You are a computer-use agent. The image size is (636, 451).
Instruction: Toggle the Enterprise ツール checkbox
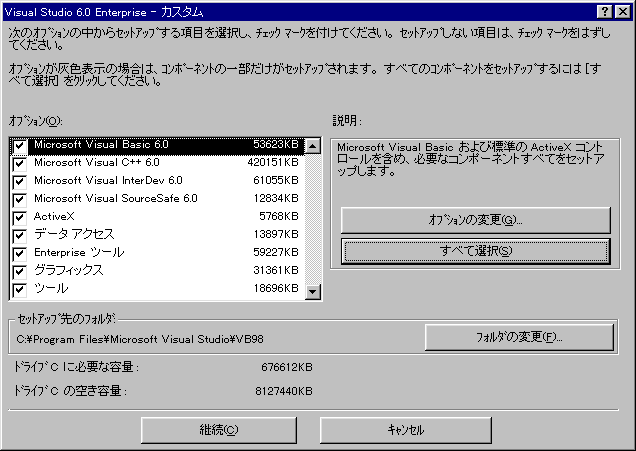(x=19, y=254)
